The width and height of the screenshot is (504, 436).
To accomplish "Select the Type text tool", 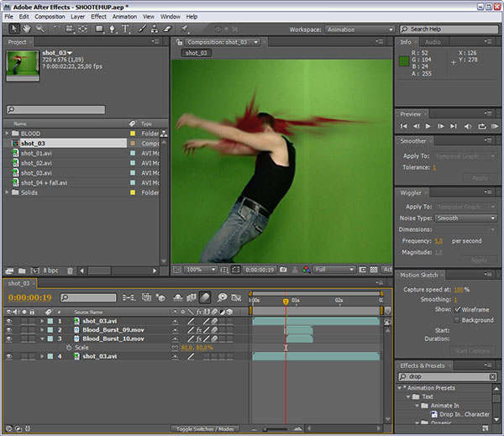I will 127,29.
